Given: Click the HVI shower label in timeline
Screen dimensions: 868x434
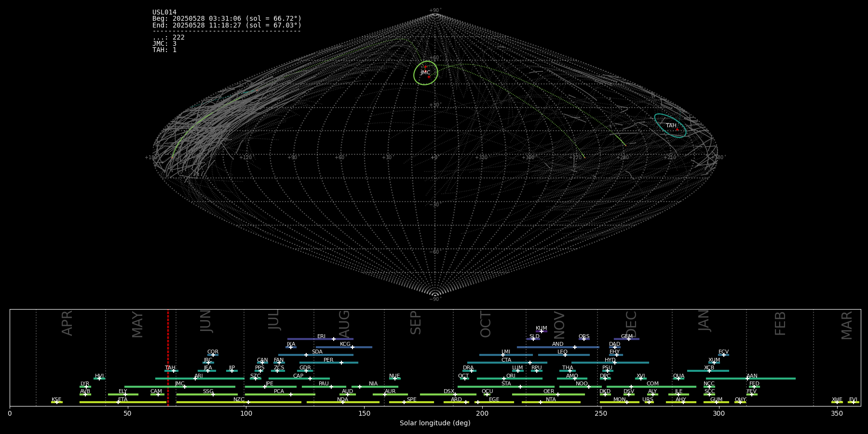Looking at the screenshot, I should click(99, 376).
